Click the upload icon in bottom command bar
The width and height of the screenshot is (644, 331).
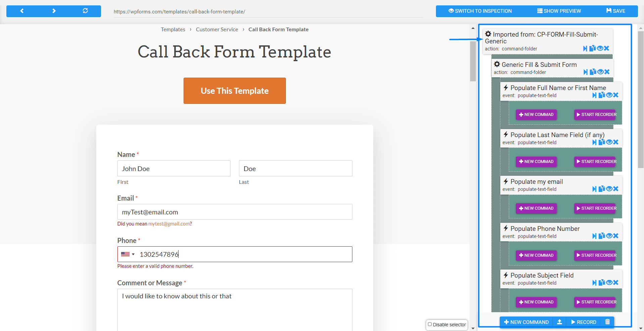click(559, 322)
